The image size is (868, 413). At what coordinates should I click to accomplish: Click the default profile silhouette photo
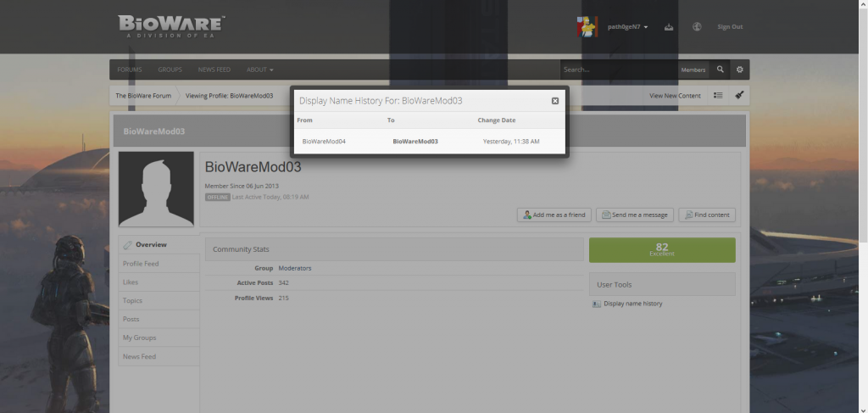coord(156,189)
